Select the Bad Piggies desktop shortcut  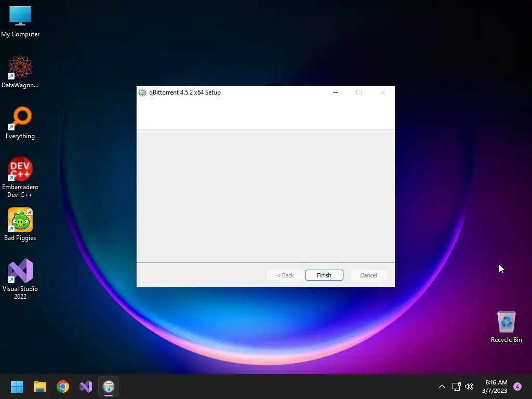coord(20,224)
